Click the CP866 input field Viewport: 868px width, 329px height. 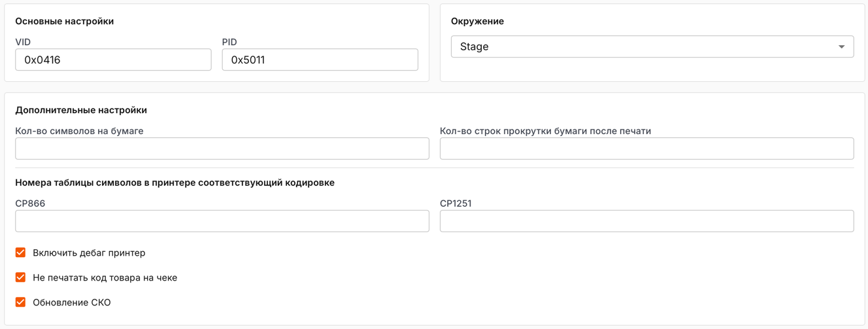click(222, 221)
